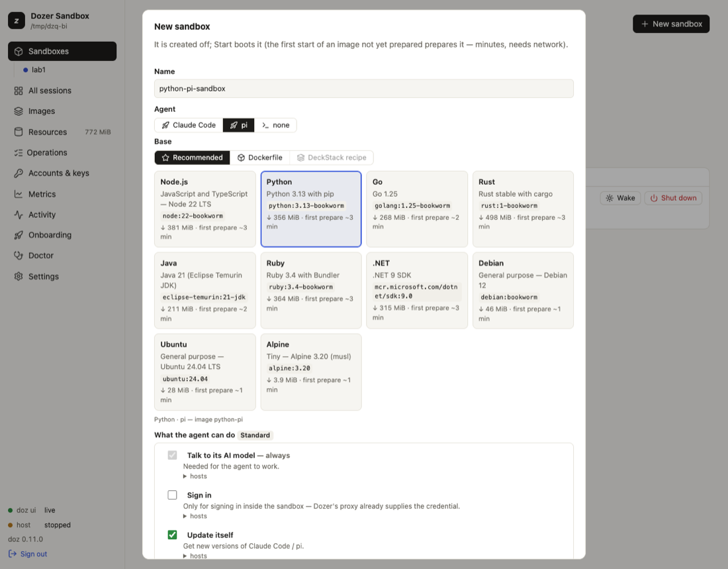728x569 pixels.
Task: Click the Name input field
Action: pos(363,88)
